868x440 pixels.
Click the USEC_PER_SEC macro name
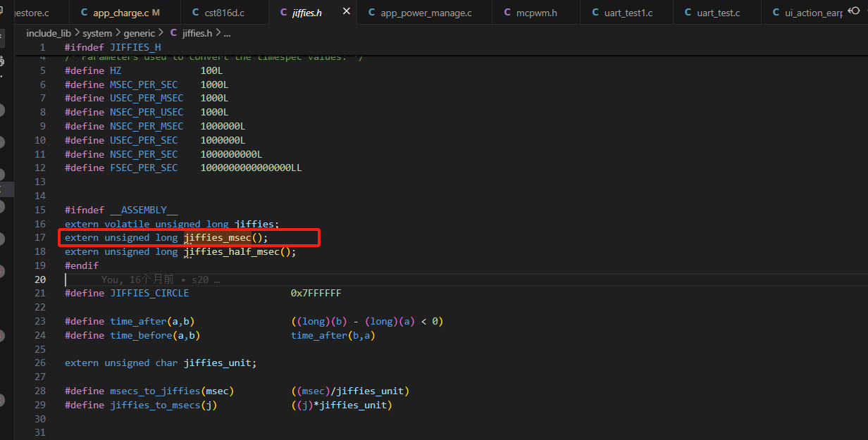pyautogui.click(x=144, y=140)
